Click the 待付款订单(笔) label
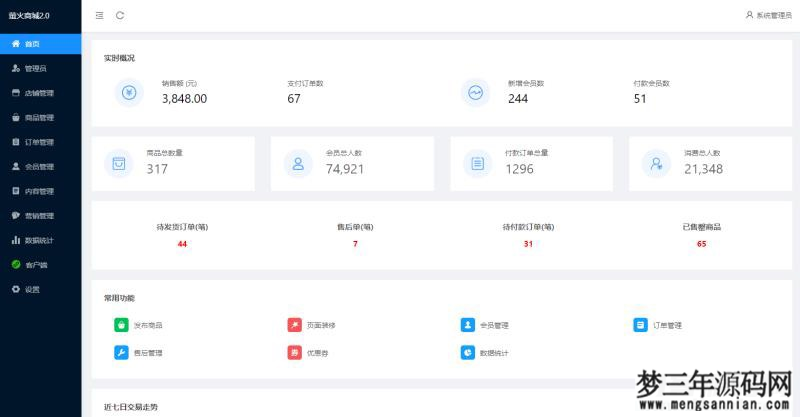The width and height of the screenshot is (800, 417). pos(528,227)
